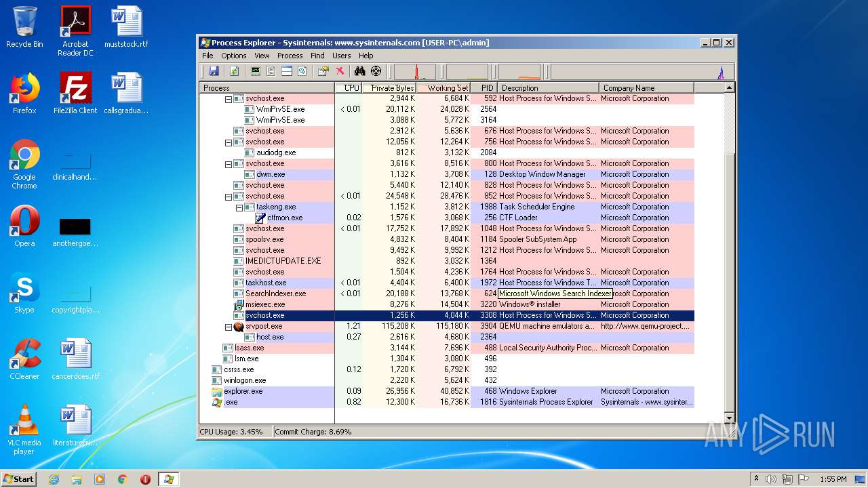This screenshot has width=868, height=488.
Task: Sort by the Working Set column header
Action: 443,87
